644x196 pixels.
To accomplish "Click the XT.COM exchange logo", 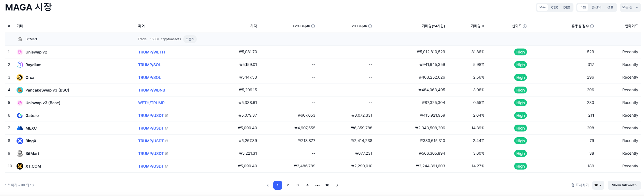I will point(20,166).
